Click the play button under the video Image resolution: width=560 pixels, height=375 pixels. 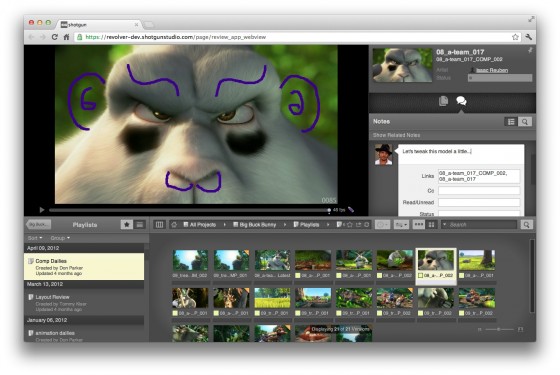[x=42, y=210]
